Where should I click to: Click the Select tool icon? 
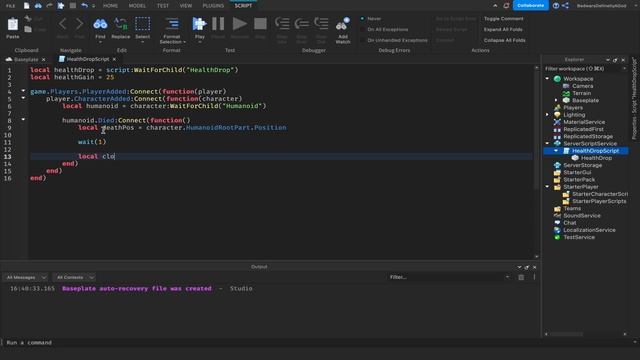pos(142,24)
